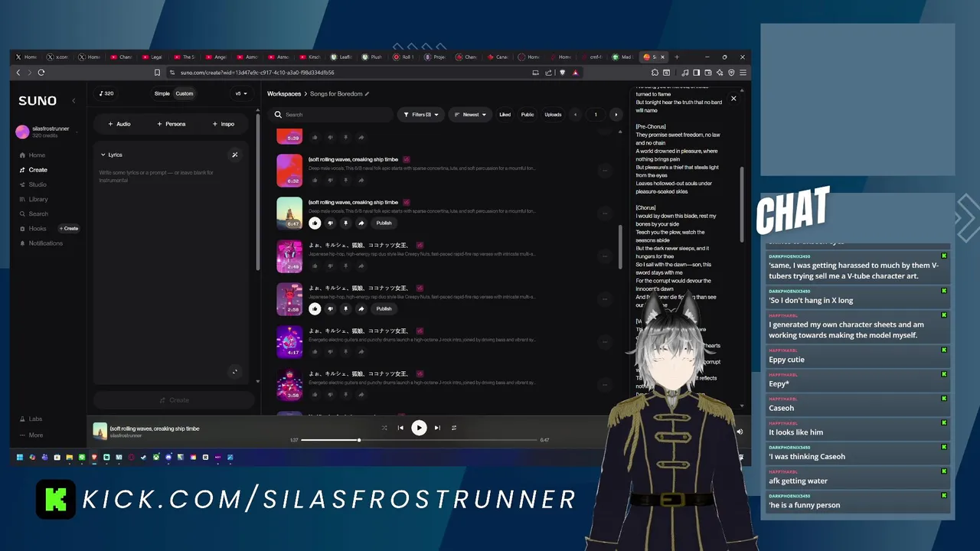Collapse the Suno sidebar with chevron
Image resolution: width=980 pixels, height=551 pixels.
click(73, 101)
